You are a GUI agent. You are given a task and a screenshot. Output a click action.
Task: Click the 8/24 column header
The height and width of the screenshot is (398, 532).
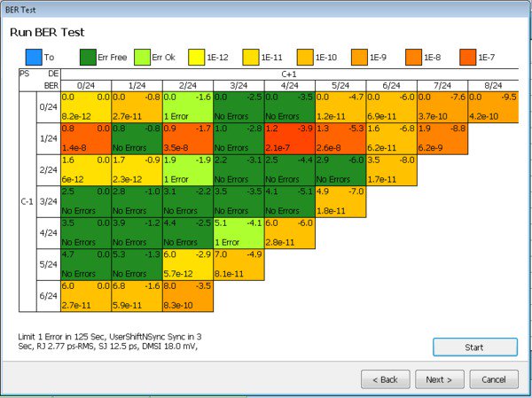(494, 85)
